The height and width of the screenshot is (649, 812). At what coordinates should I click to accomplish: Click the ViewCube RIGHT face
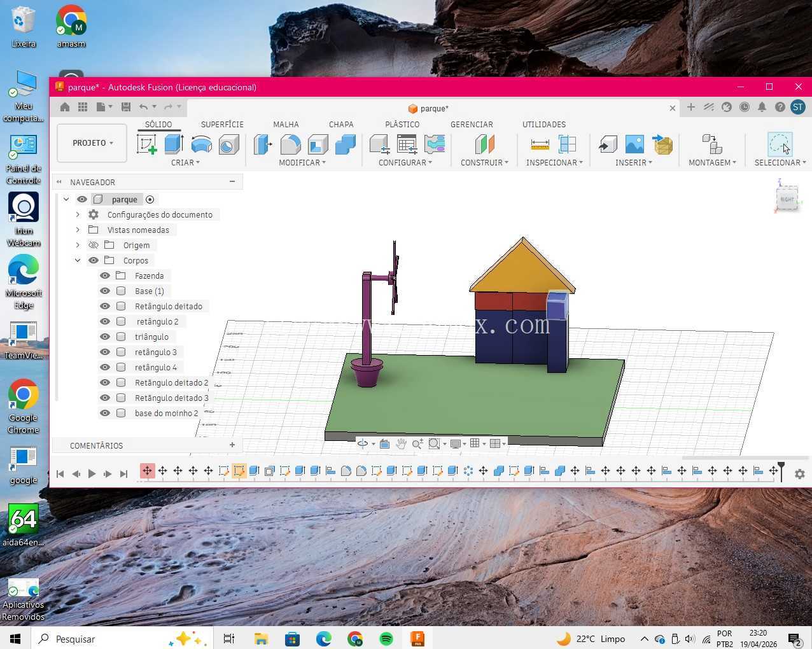pyautogui.click(x=787, y=199)
